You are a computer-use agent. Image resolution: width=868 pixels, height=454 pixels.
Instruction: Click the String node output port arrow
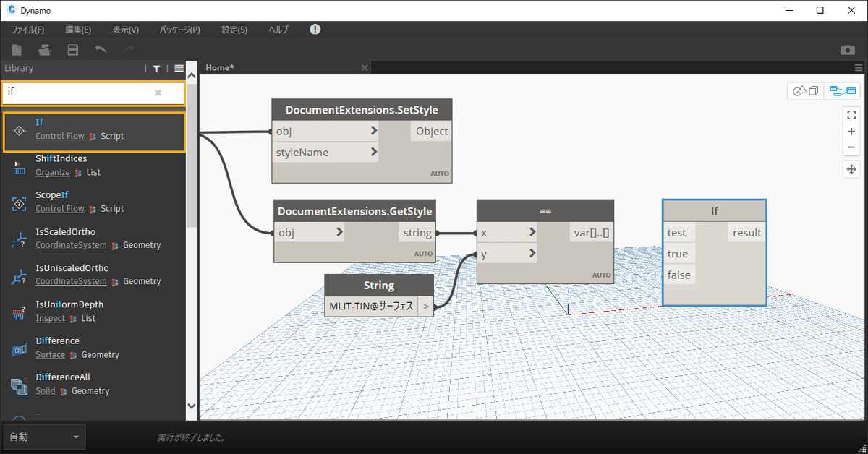(426, 307)
